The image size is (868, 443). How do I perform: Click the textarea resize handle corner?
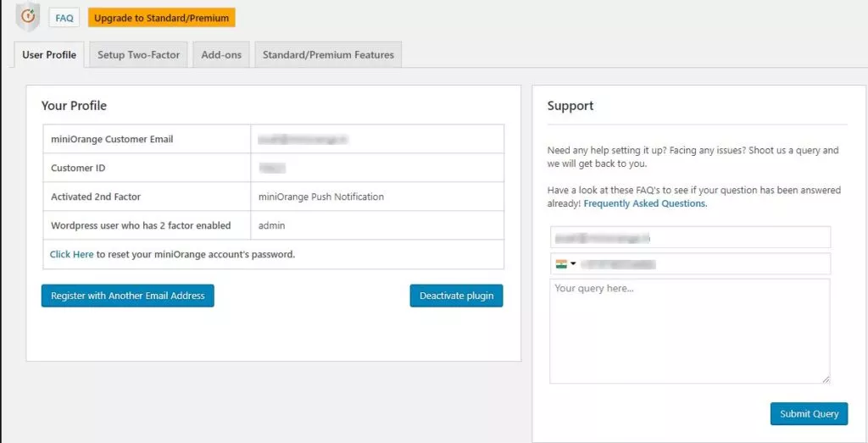click(x=826, y=379)
